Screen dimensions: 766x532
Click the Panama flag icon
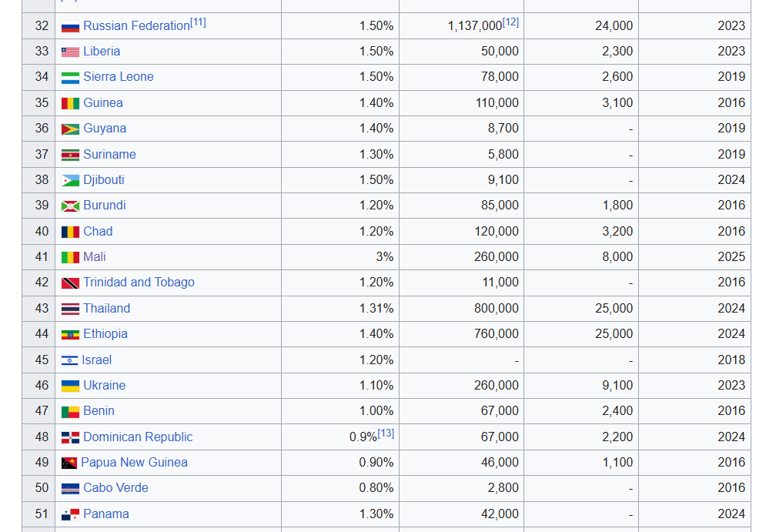pyautogui.click(x=70, y=514)
